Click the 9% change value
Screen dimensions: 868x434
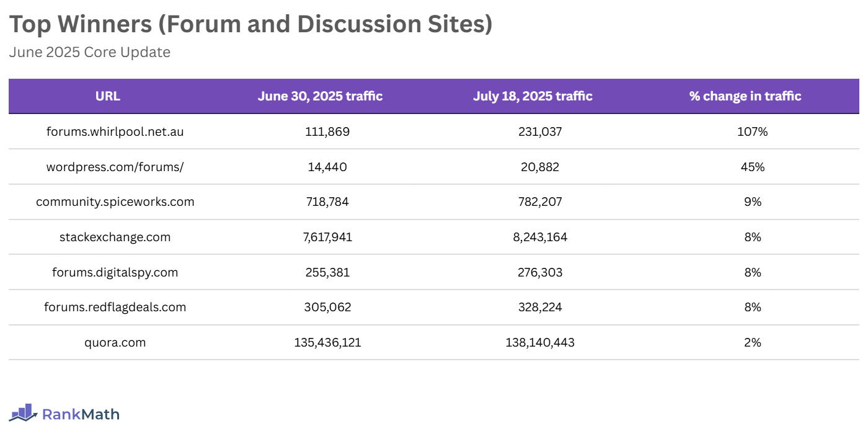(753, 201)
